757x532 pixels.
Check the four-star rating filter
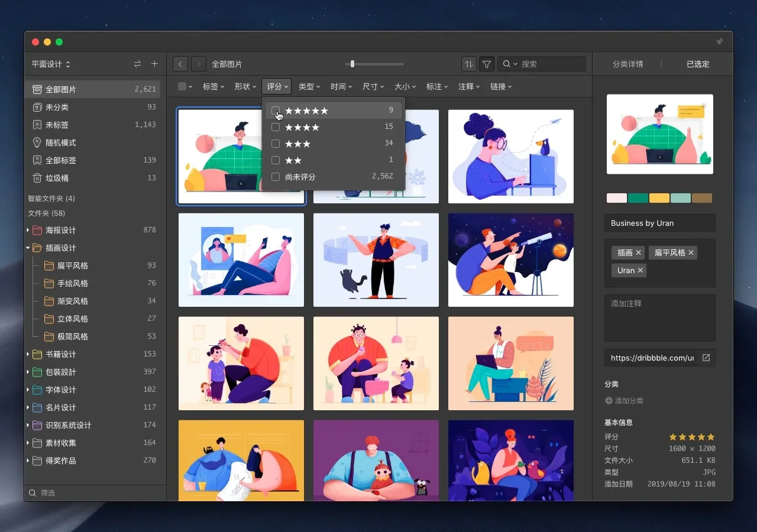pos(276,127)
